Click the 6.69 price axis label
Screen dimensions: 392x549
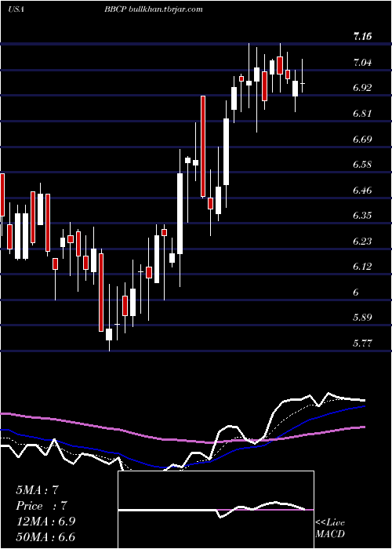(x=362, y=140)
